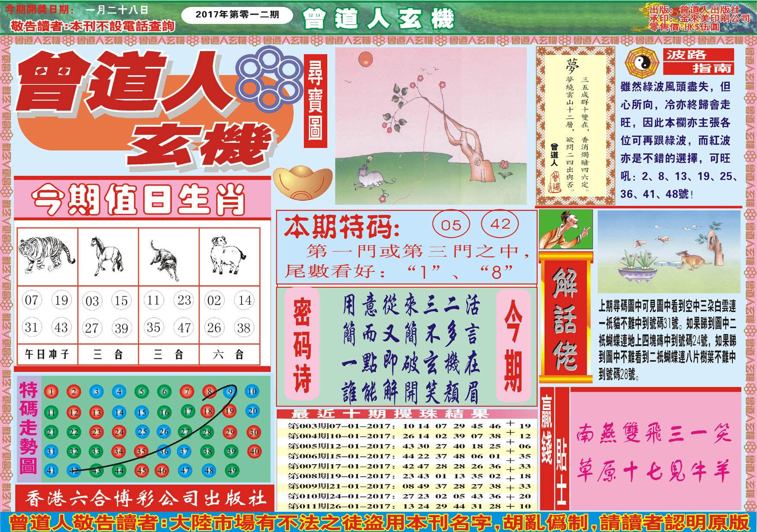Click circled number 31 under the tiger
757x532 pixels.
pyautogui.click(x=32, y=327)
